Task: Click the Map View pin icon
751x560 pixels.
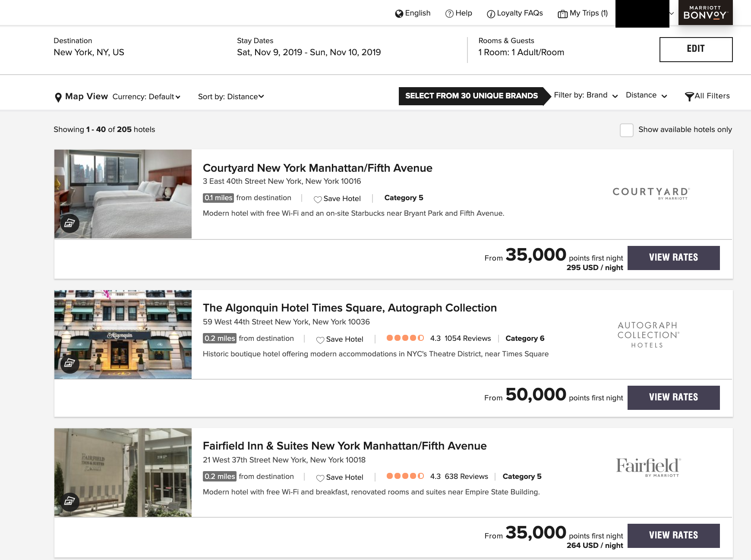Action: coord(58,98)
